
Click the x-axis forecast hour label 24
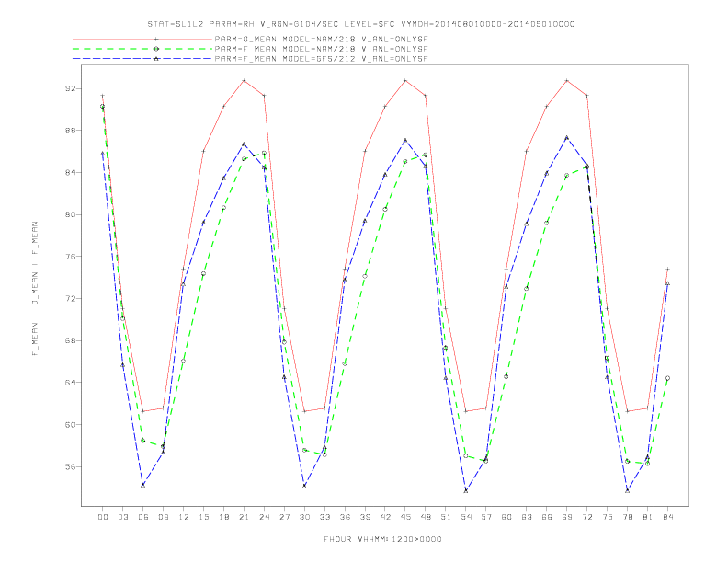pyautogui.click(x=264, y=517)
